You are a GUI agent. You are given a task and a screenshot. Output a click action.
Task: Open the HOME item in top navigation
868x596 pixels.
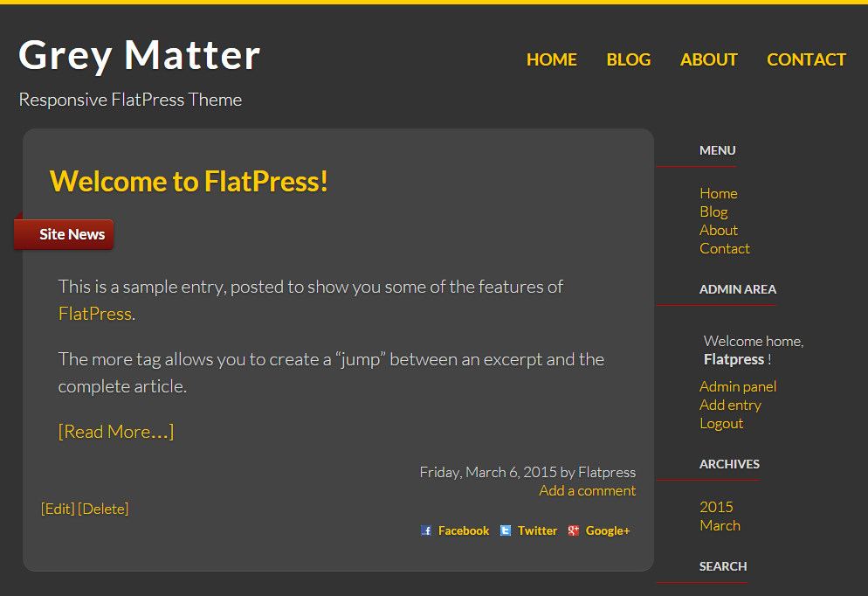point(551,59)
